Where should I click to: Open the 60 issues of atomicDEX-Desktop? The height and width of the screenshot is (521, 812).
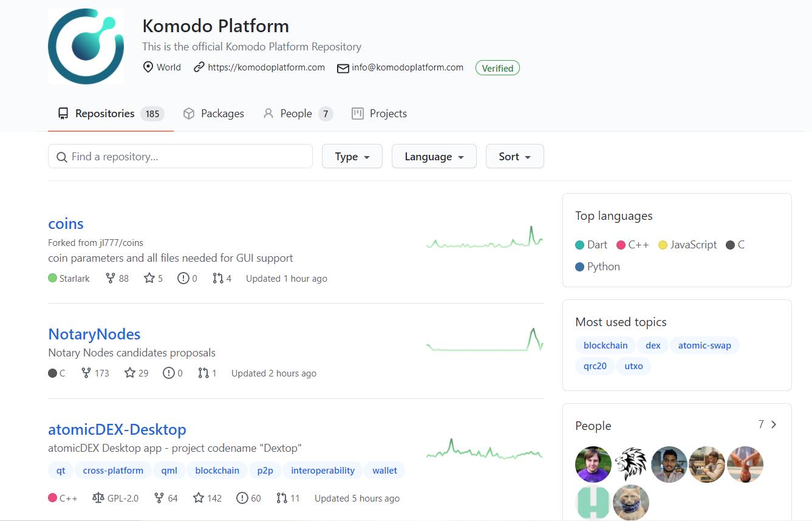coord(248,499)
